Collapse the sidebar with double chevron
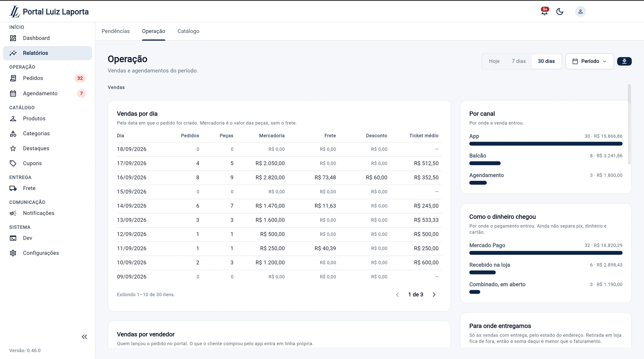This screenshot has width=644, height=359. click(x=84, y=337)
